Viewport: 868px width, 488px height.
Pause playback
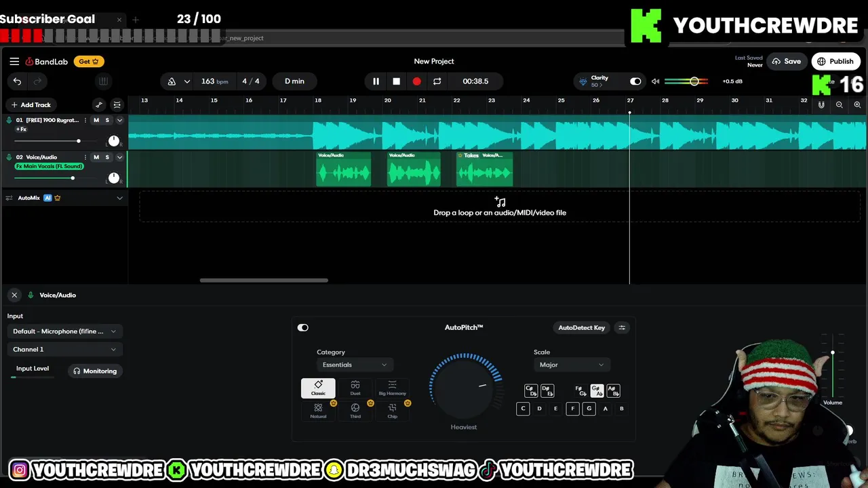pos(376,81)
